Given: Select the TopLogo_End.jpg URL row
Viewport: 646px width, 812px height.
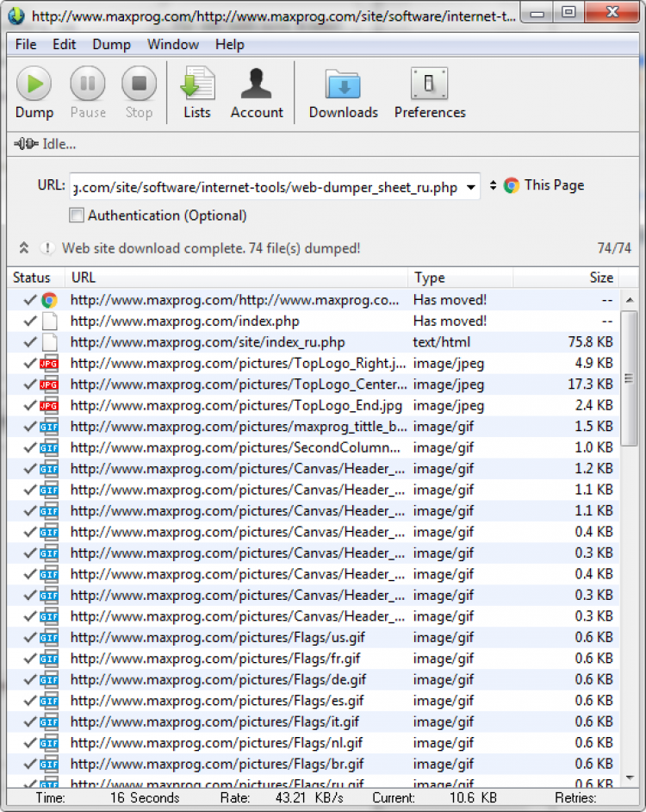Looking at the screenshot, I should click(x=314, y=406).
